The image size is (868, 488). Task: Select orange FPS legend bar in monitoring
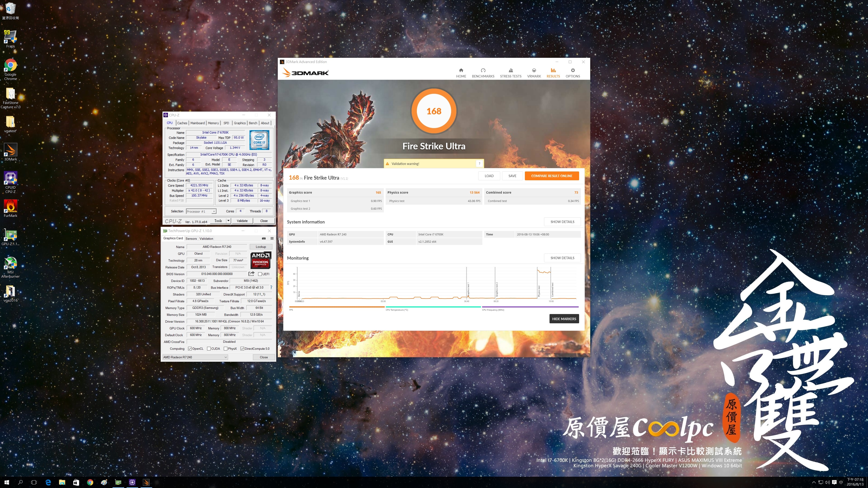(337, 307)
